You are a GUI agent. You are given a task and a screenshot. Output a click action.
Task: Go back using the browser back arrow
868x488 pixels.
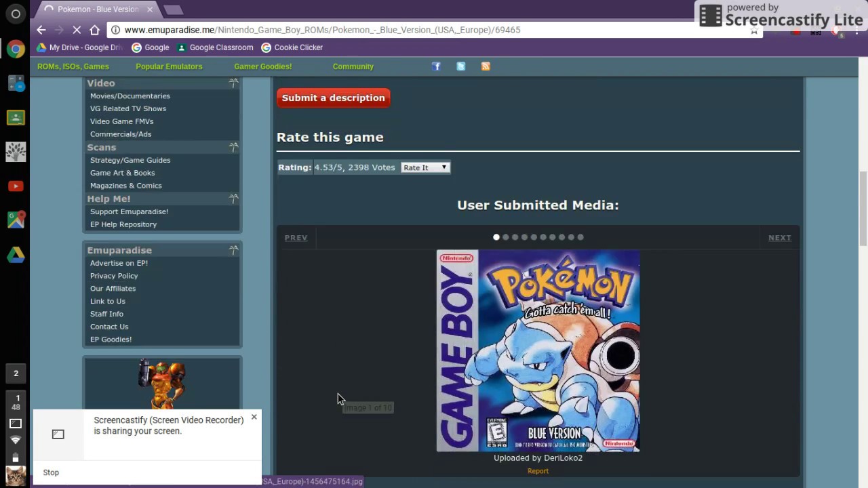(41, 30)
